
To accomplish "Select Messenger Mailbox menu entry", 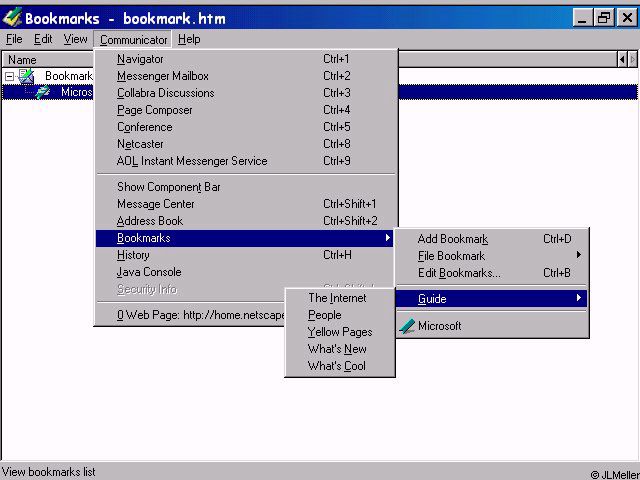I will (x=246, y=76).
